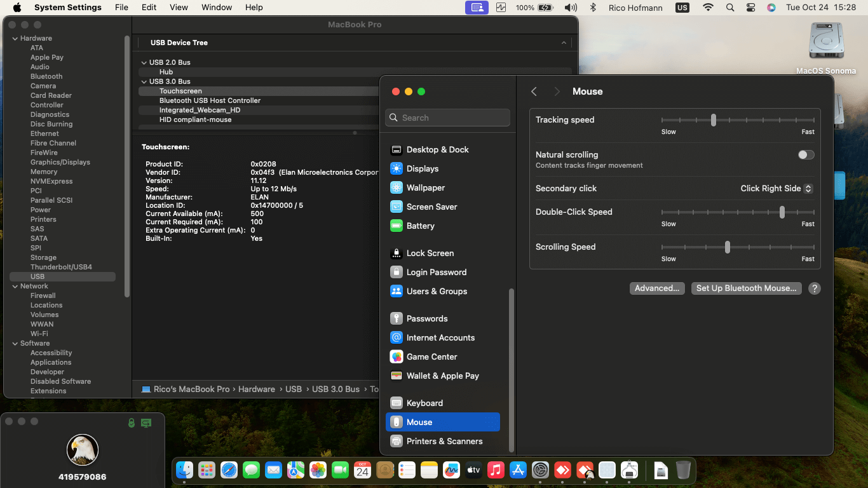Open the Edit menu
Screen dimensions: 868x488
(x=149, y=8)
